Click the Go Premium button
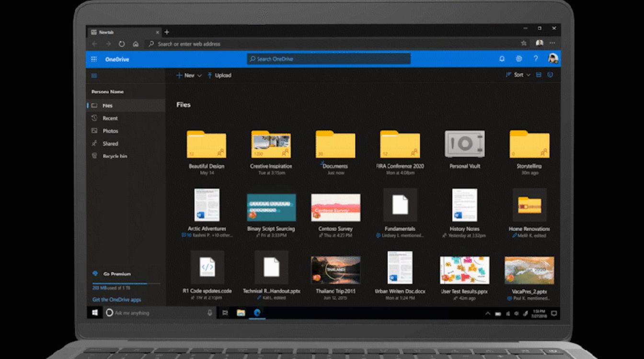The height and width of the screenshot is (359, 644). 112,273
